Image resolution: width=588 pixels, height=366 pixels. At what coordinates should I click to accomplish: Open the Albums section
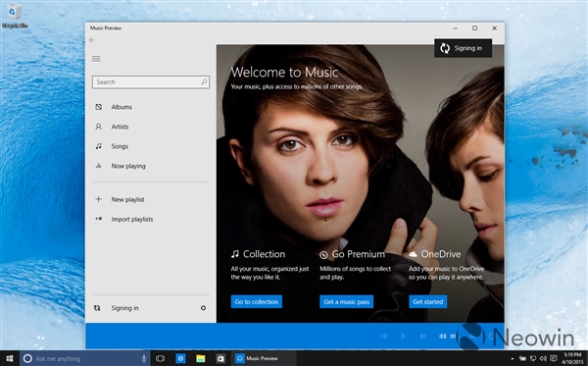[150, 107]
